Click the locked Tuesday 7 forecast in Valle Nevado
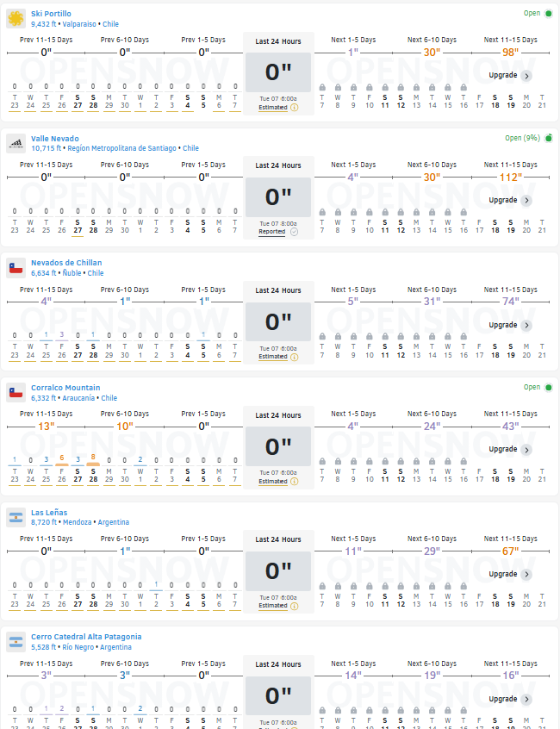The height and width of the screenshot is (729, 560). pos(322,221)
